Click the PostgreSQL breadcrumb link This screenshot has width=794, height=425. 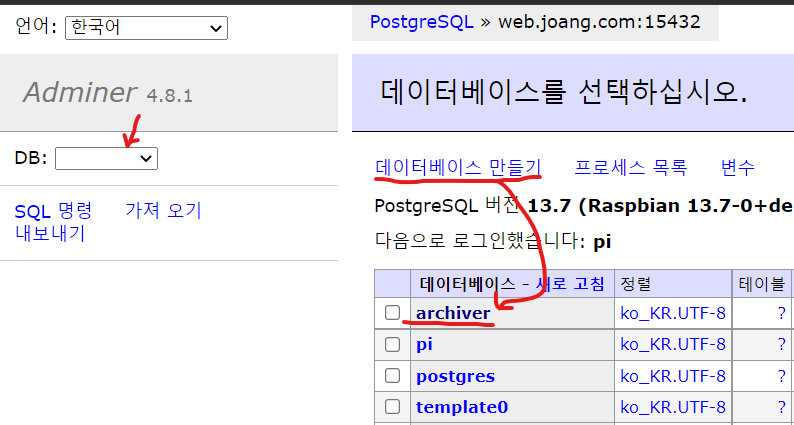coord(421,22)
